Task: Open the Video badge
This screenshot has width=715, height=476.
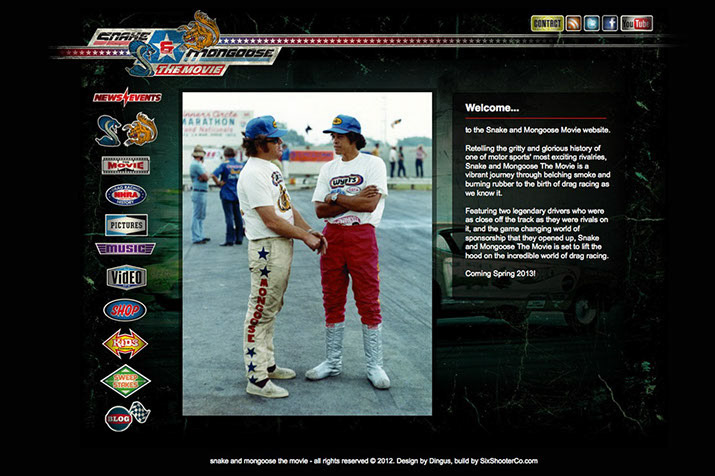Action: [127, 277]
